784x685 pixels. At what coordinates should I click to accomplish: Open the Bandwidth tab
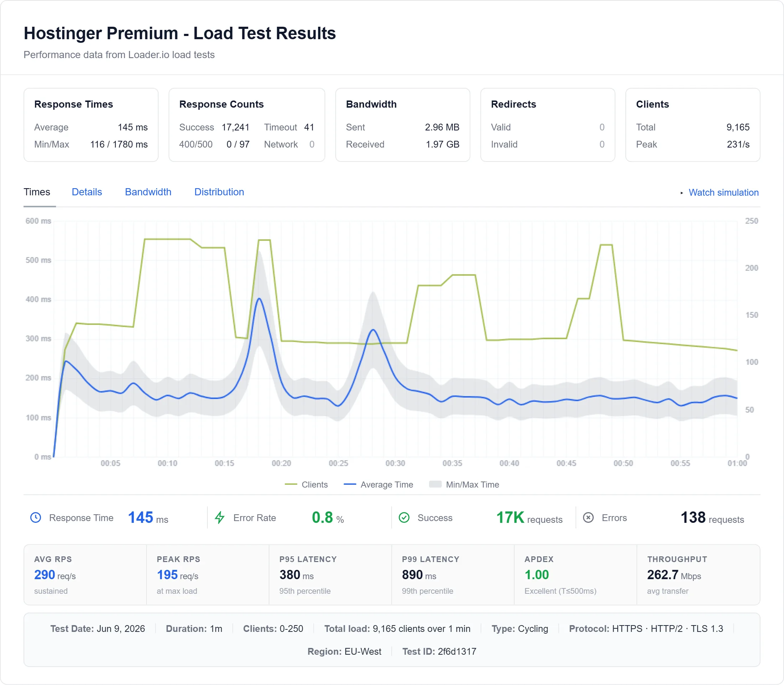tap(148, 192)
